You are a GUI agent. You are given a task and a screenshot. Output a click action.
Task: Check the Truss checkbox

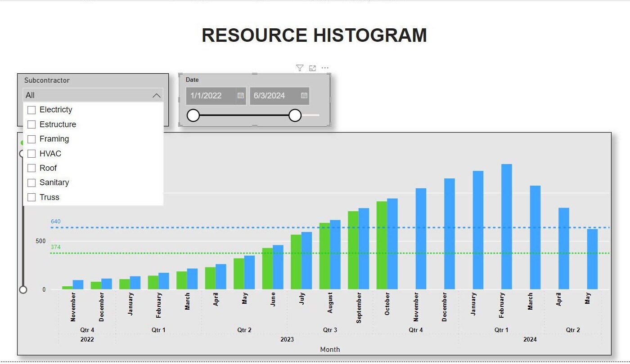31,197
